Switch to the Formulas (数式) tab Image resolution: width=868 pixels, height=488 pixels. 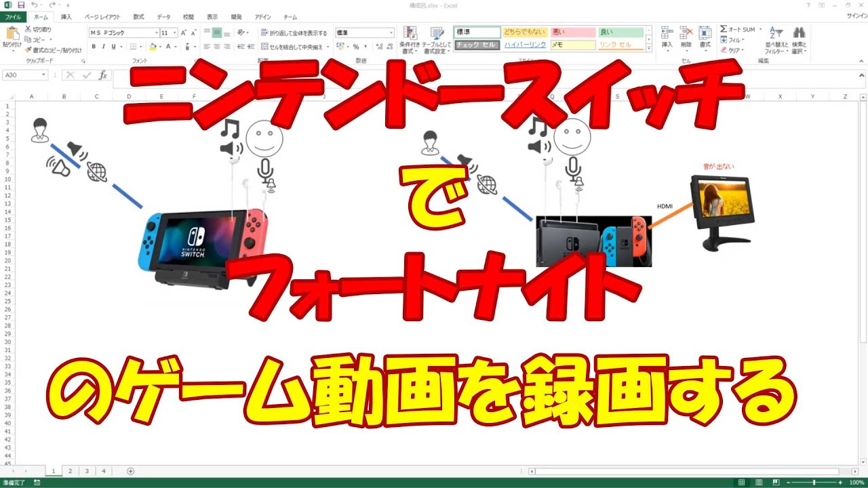(138, 17)
